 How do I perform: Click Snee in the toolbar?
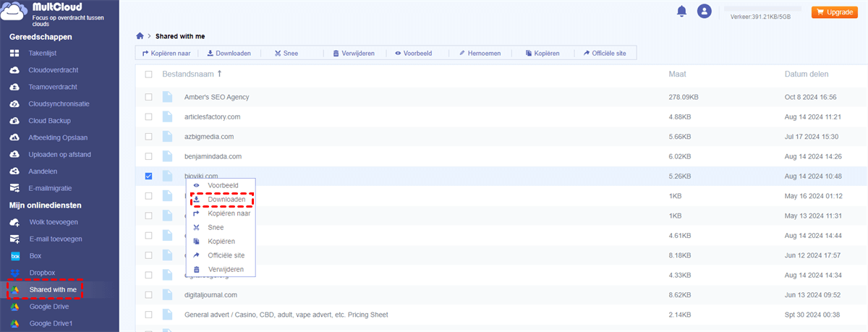tap(286, 53)
